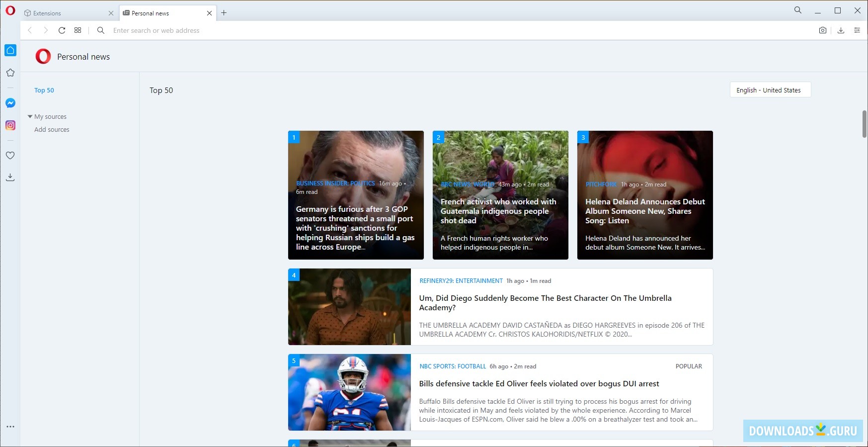Open Facebook Messenger in sidebar

click(10, 103)
